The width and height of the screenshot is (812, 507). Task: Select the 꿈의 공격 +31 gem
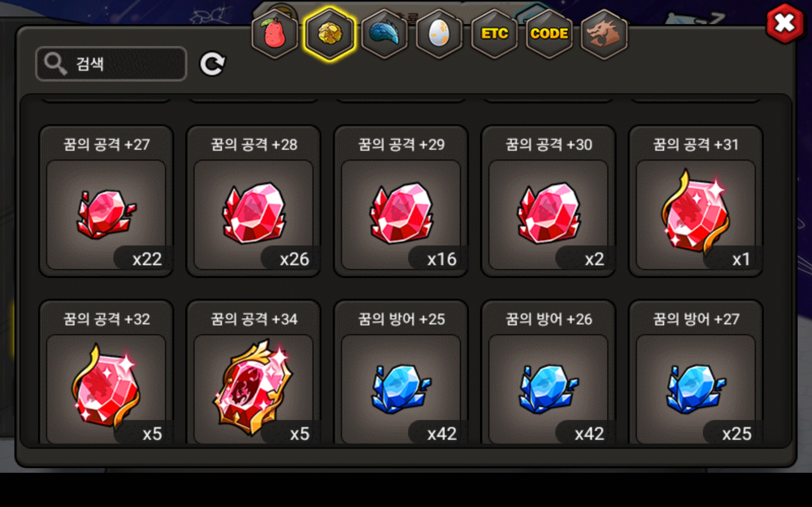pos(696,201)
